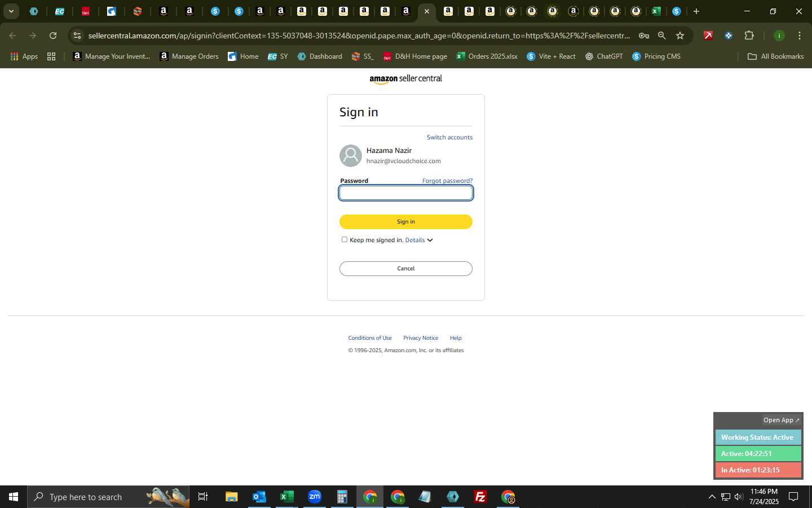Open the D&H Home page bookmark

pyautogui.click(x=415, y=56)
